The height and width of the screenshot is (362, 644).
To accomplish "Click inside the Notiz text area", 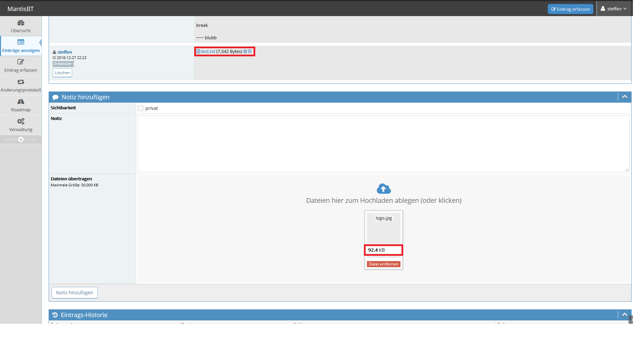I will point(383,144).
